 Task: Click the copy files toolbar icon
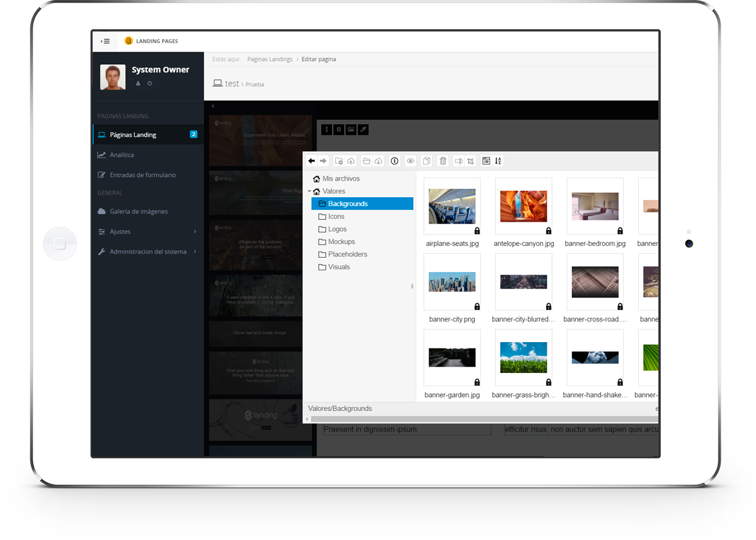coord(427,161)
